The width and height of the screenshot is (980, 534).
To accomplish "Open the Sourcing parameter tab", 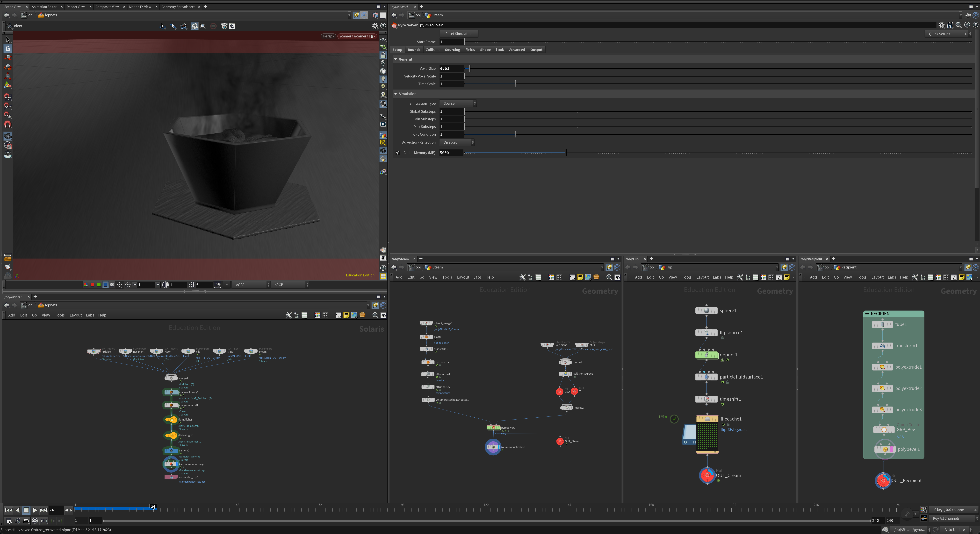I will pos(452,50).
